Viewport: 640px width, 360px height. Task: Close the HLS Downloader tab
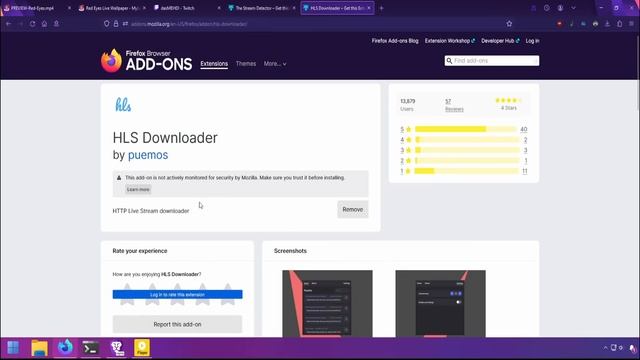tap(369, 8)
